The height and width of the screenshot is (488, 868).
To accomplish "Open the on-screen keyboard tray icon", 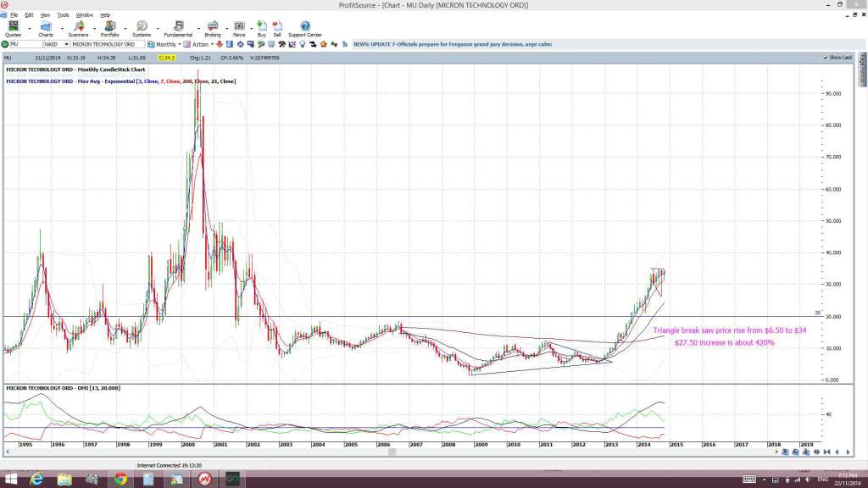I will [749, 480].
